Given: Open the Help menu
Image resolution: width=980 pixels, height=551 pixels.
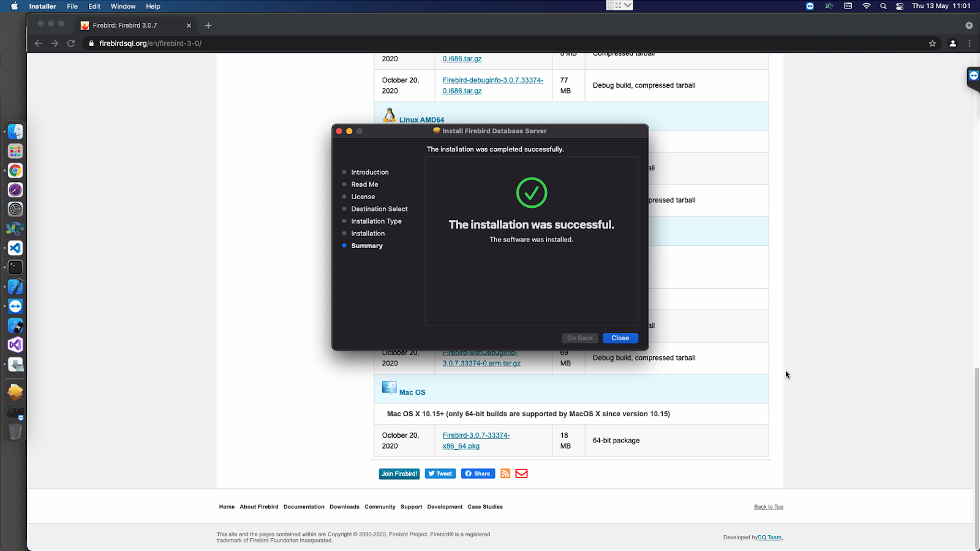Looking at the screenshot, I should point(153,6).
